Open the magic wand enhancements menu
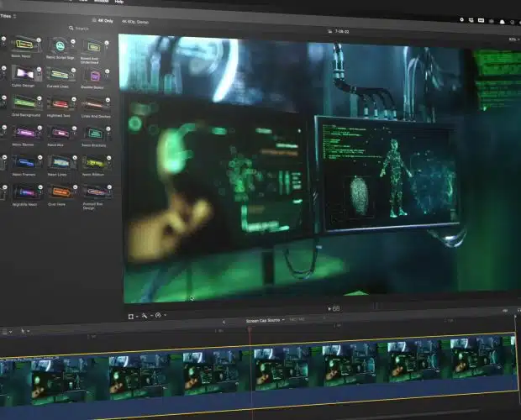Screen dimensions: 521x420 click(x=145, y=315)
